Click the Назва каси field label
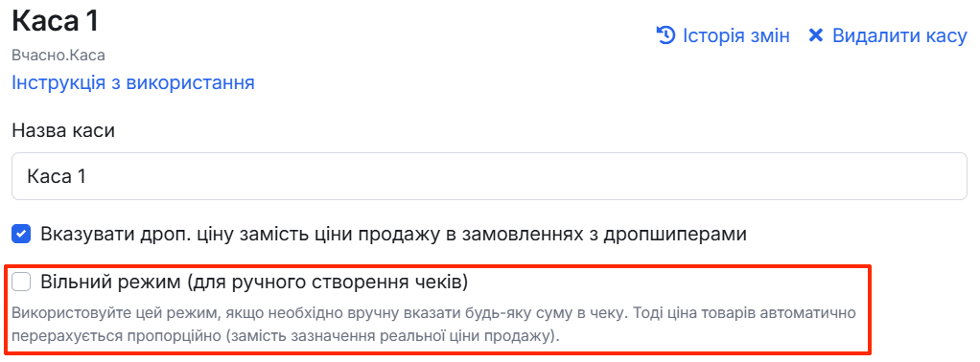The image size is (980, 362). tap(63, 130)
